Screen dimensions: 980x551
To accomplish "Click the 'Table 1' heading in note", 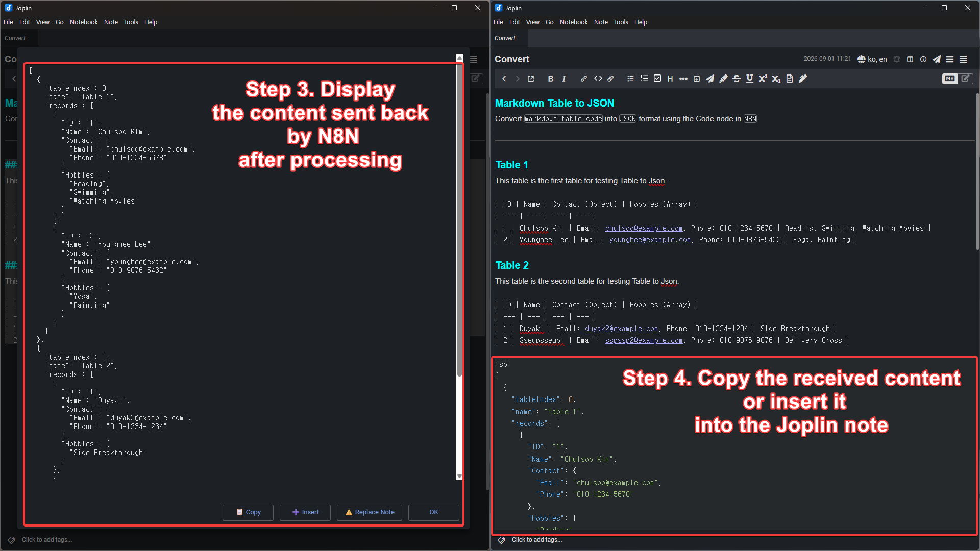I will click(x=512, y=165).
